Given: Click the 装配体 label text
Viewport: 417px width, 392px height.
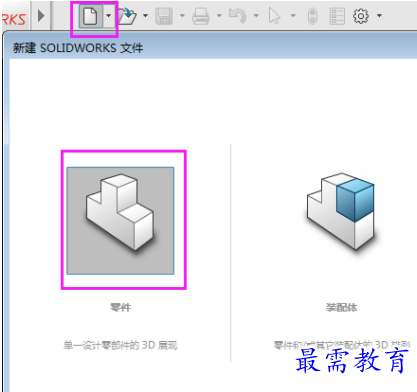Looking at the screenshot, I should pyautogui.click(x=341, y=307).
